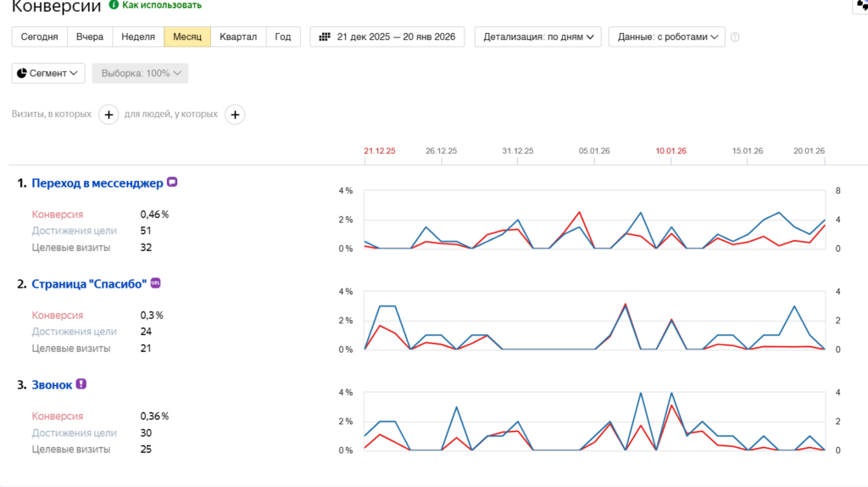Click Достижения цели value 24
This screenshot has height=487, width=868.
pyautogui.click(x=146, y=332)
